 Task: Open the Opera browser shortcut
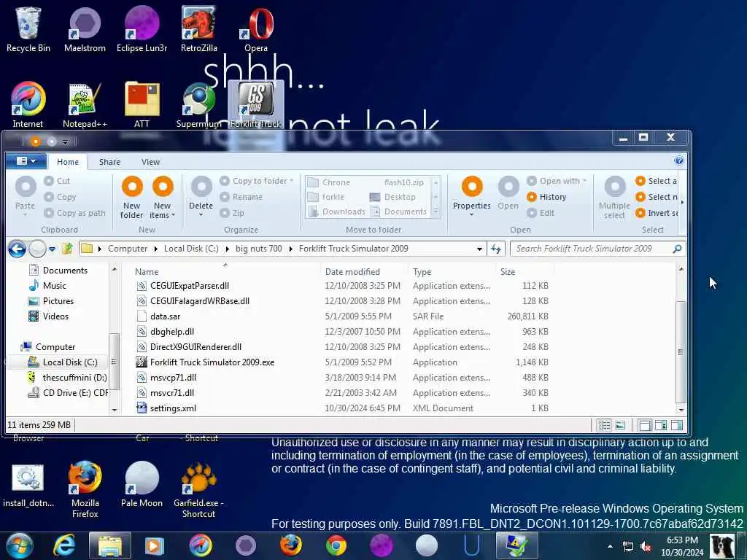click(256, 29)
